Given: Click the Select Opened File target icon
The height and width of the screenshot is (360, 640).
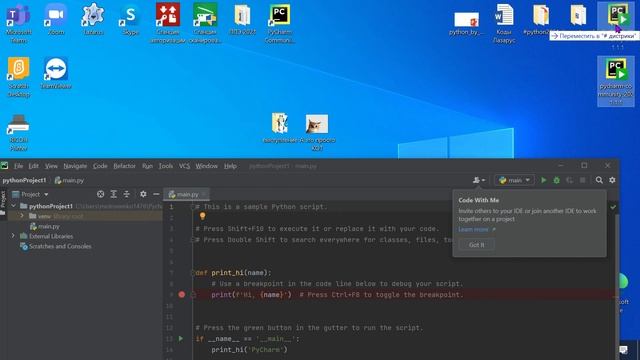Looking at the screenshot, I should 100,194.
